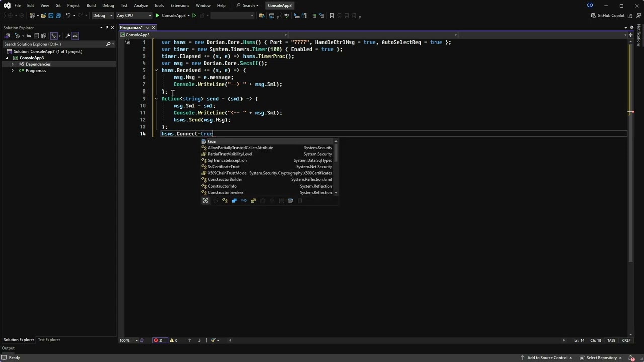This screenshot has width=644, height=362.
Task: Click Solution Explorer search magnifier icon
Action: coord(108,44)
